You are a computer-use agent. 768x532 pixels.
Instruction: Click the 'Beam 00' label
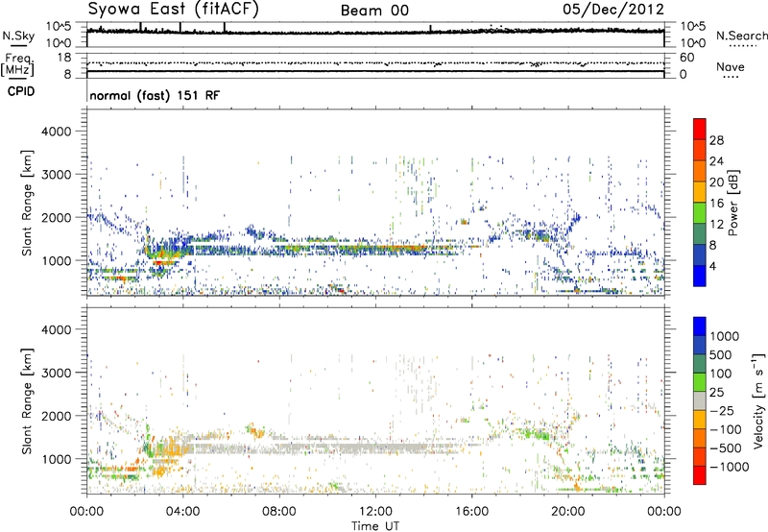[374, 11]
